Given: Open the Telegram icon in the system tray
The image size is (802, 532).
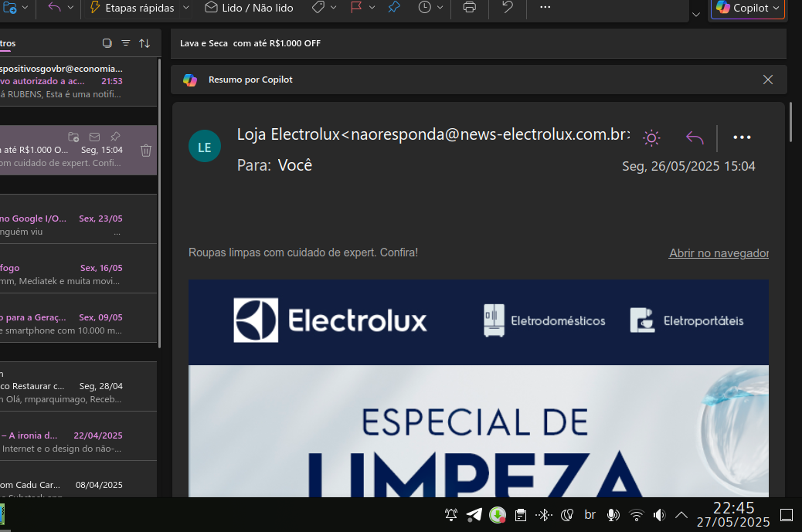Looking at the screenshot, I should tap(474, 515).
